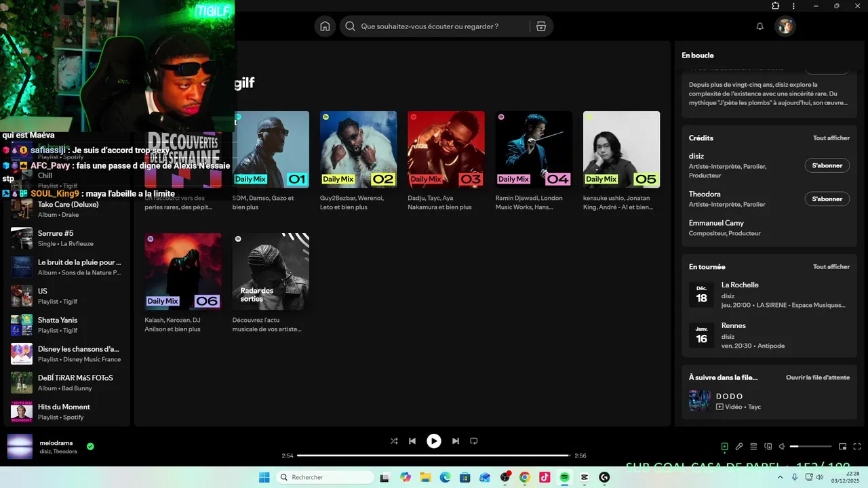
Task: Show lyrics with the microphone icon
Action: pos(739,447)
